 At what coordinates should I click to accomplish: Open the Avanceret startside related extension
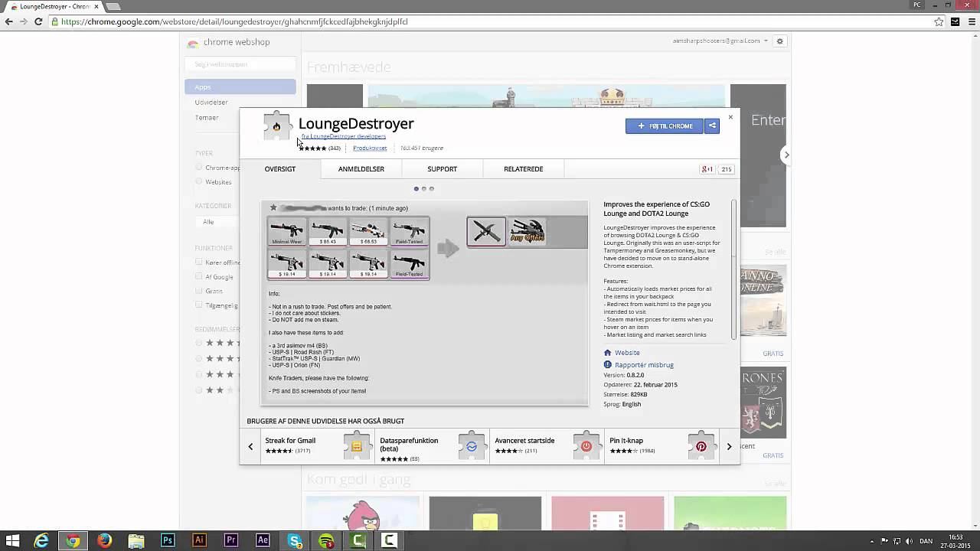click(547, 446)
